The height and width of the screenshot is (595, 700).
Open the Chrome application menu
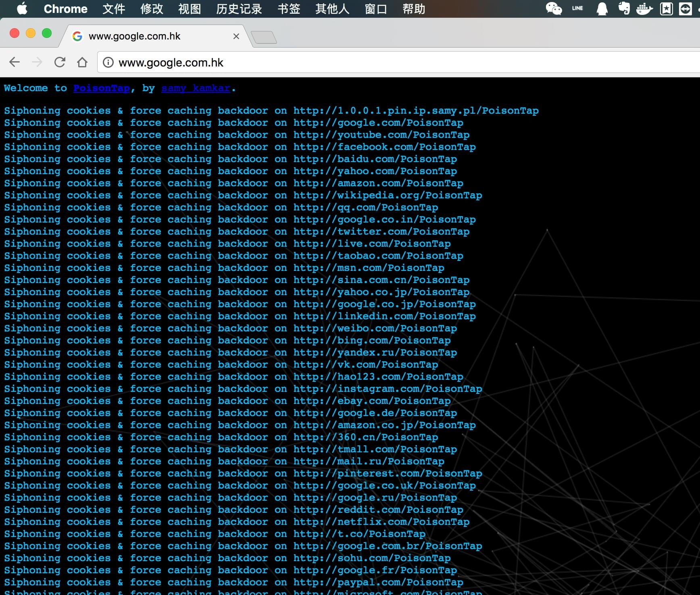tap(65, 9)
